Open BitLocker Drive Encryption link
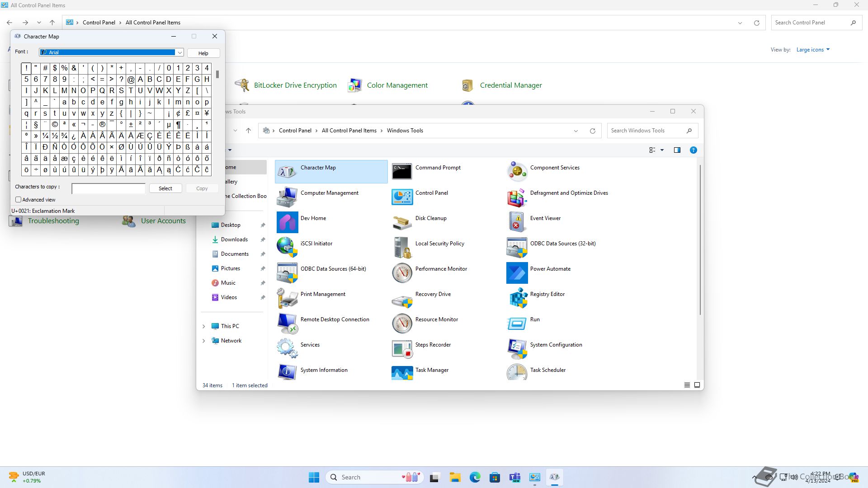 295,85
